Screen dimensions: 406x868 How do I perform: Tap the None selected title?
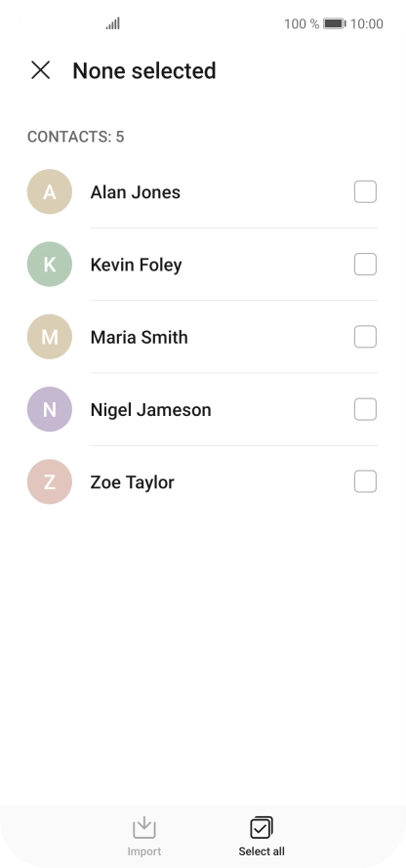coord(144,71)
